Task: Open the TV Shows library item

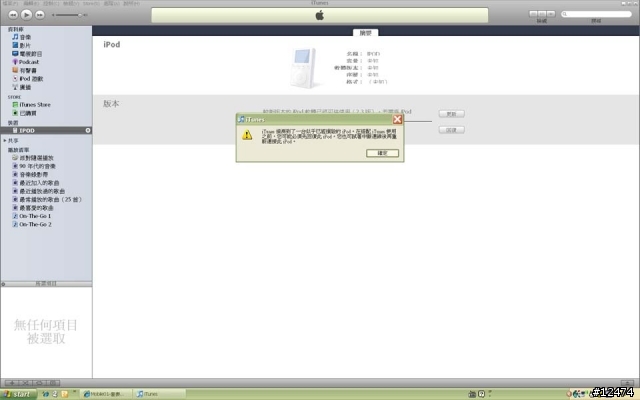Action: point(27,54)
